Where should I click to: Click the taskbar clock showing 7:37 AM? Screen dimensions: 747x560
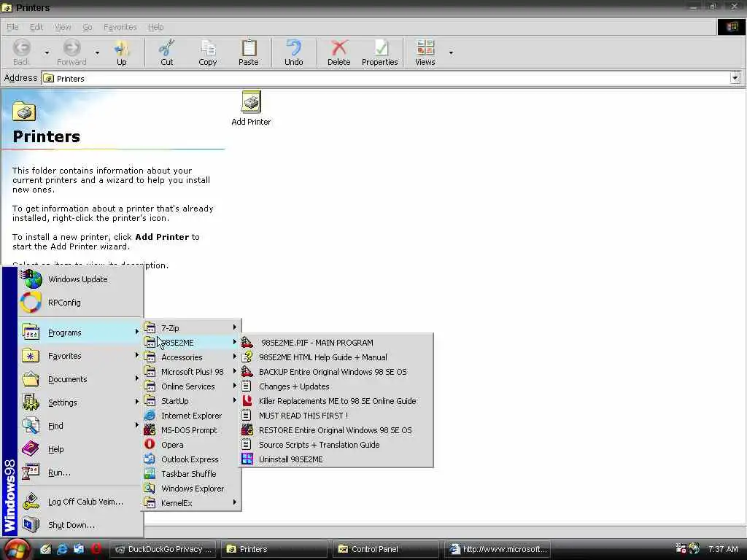tap(723, 549)
